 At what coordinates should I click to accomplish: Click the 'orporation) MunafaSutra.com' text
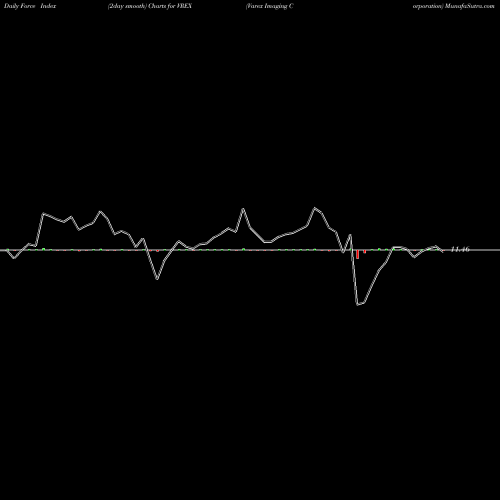454,6
